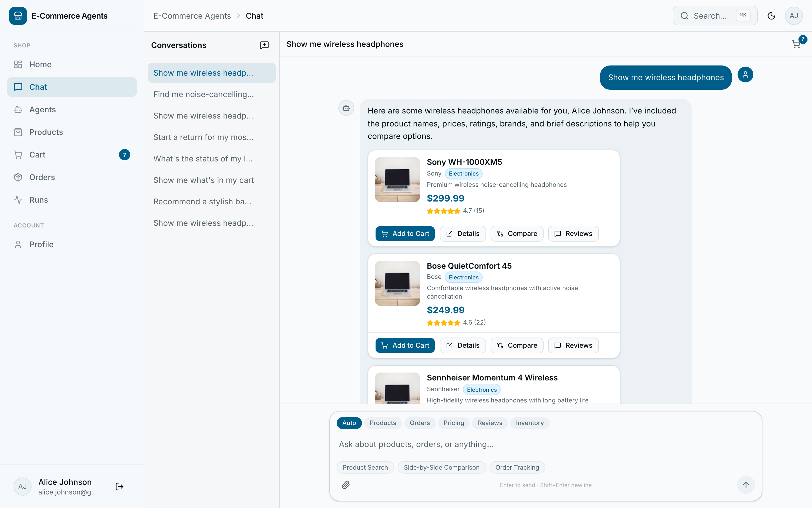Open Details for Sony WH-1000XM5

(463, 233)
